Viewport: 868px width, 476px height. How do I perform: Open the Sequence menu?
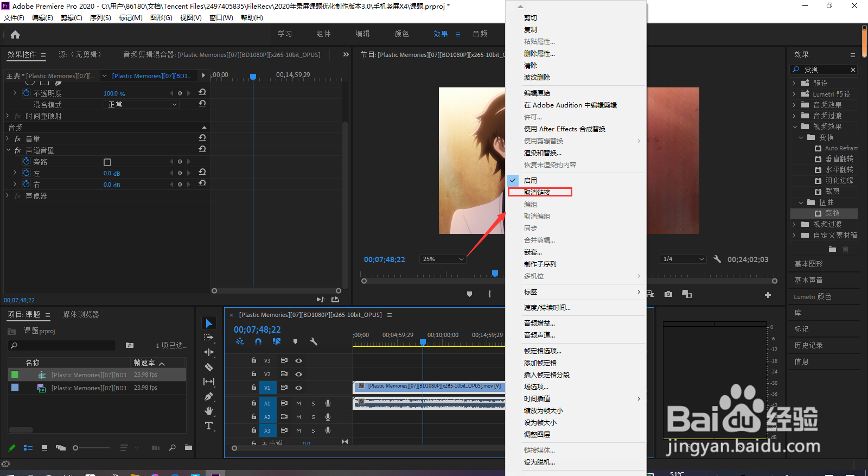point(100,17)
